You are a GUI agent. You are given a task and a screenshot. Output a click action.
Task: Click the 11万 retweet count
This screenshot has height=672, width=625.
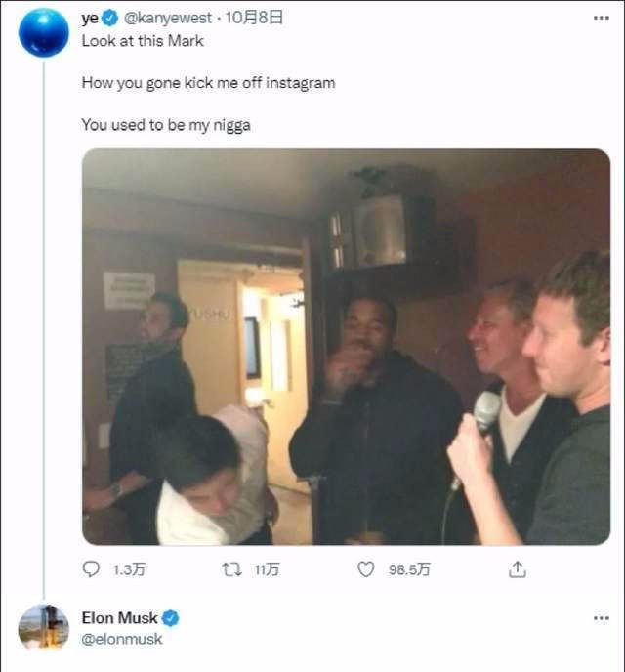tap(266, 569)
